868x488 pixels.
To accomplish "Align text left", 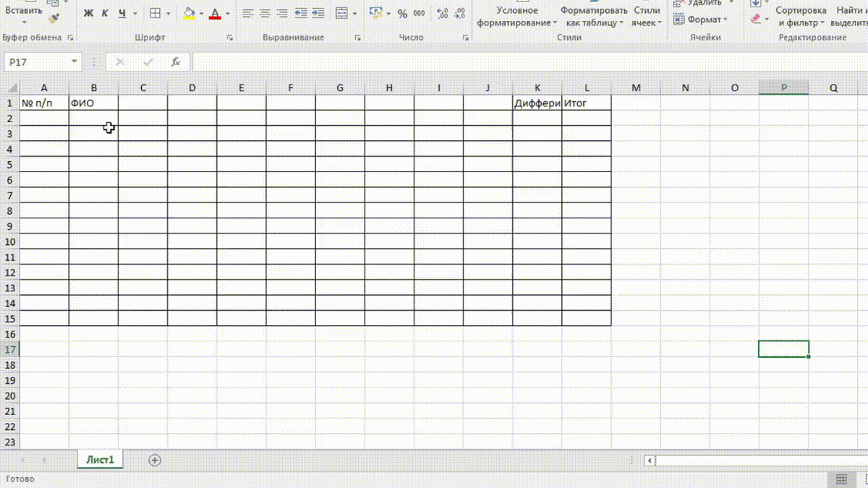I will point(247,14).
